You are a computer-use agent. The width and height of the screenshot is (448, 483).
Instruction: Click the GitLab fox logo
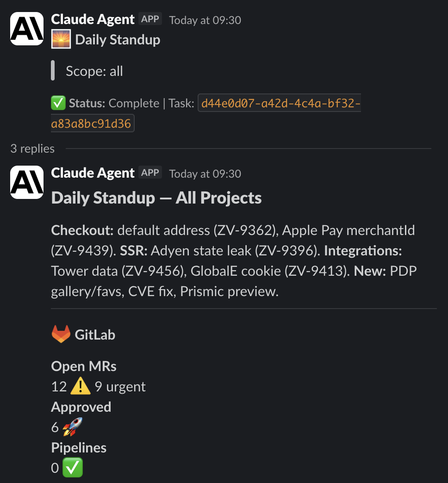(x=61, y=334)
